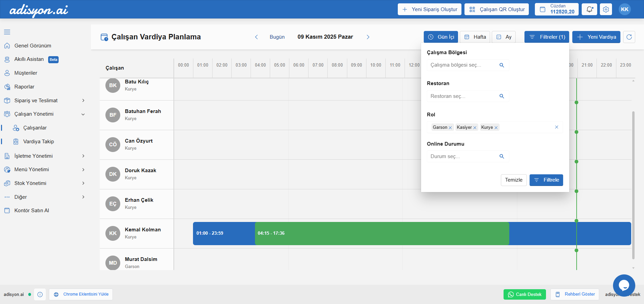Go to next day with right arrow

368,37
